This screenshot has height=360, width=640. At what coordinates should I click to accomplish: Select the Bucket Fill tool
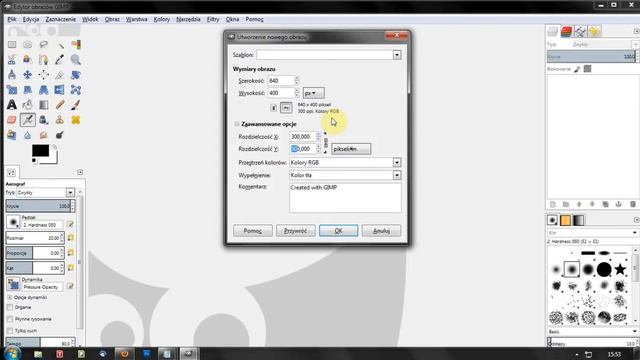click(x=27, y=105)
